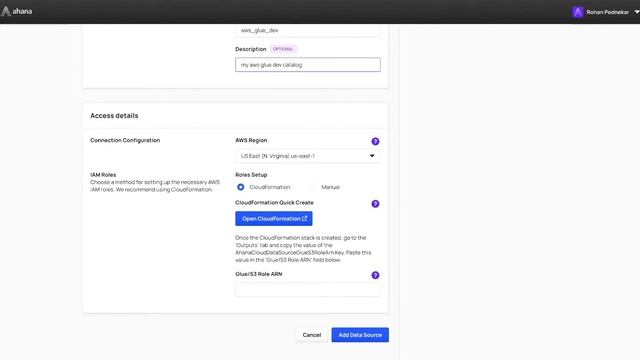This screenshot has height=360, width=640.
Task: Show help for Glue/S3 Role ARN
Action: click(375, 275)
